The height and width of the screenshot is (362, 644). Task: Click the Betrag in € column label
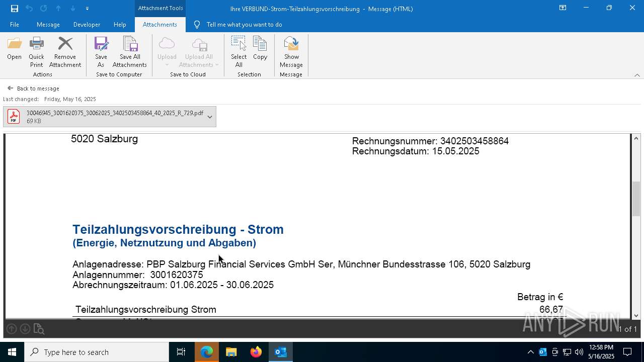[x=540, y=297]
